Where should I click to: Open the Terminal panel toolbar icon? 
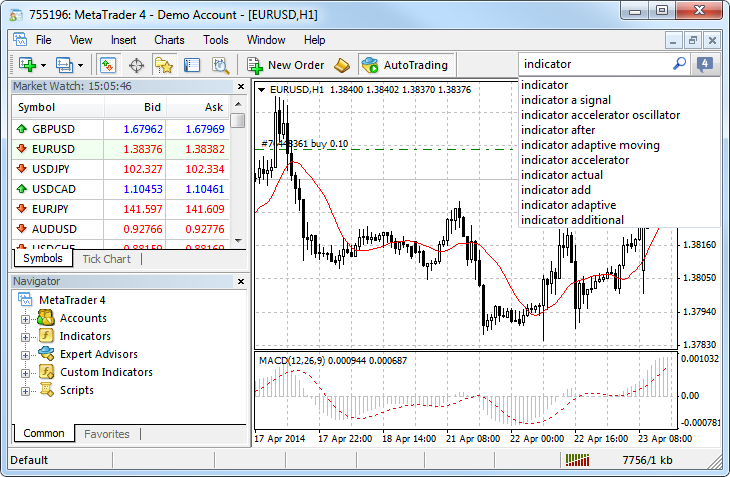point(192,65)
